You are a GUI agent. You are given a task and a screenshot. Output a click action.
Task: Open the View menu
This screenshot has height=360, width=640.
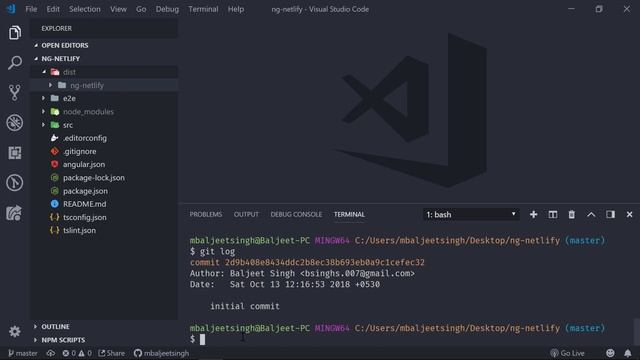coord(118,9)
